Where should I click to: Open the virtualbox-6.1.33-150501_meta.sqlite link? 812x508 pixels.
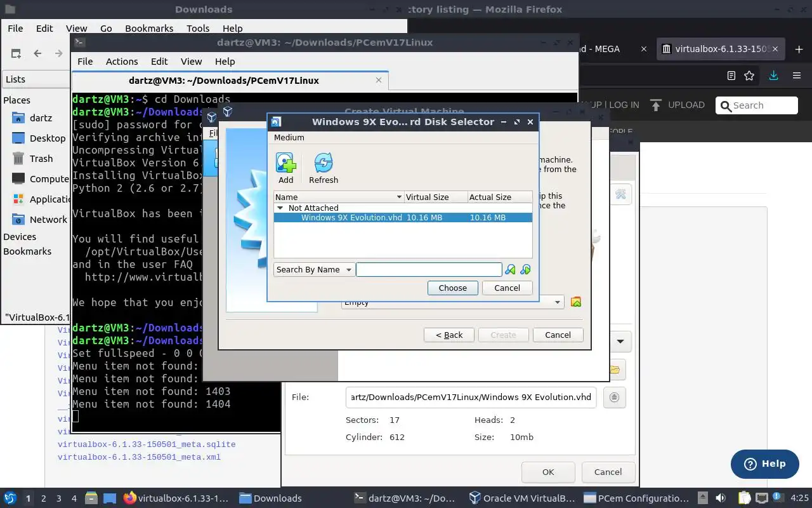click(147, 444)
